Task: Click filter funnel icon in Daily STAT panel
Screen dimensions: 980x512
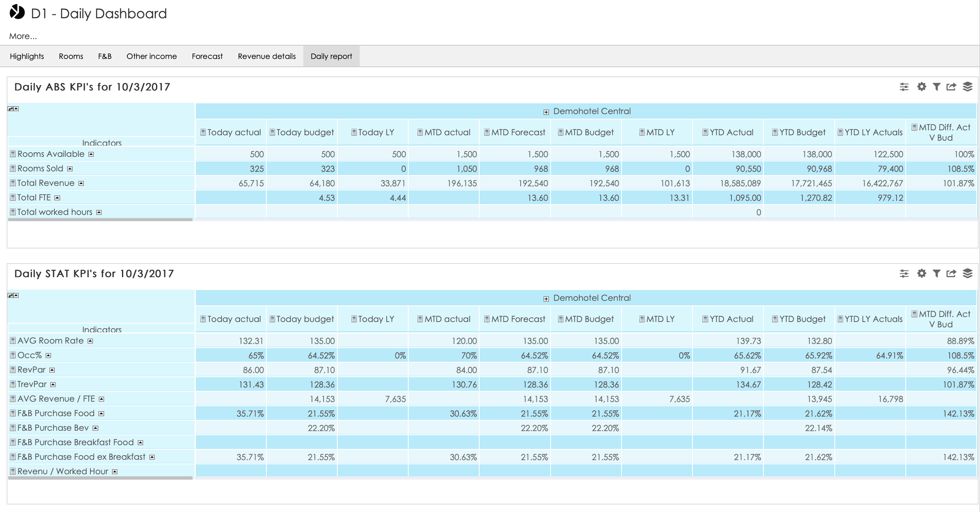Action: click(x=936, y=273)
